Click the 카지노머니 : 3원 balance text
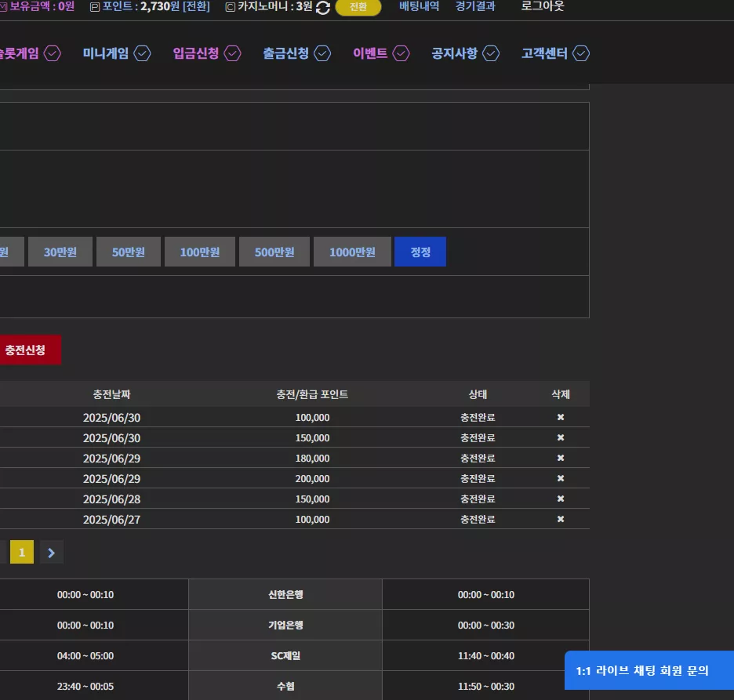The width and height of the screenshot is (734, 700). tap(274, 6)
